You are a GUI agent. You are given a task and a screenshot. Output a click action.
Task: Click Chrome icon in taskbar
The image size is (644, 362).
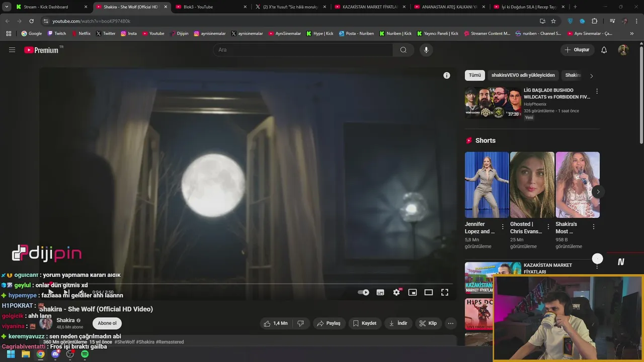(x=40, y=354)
